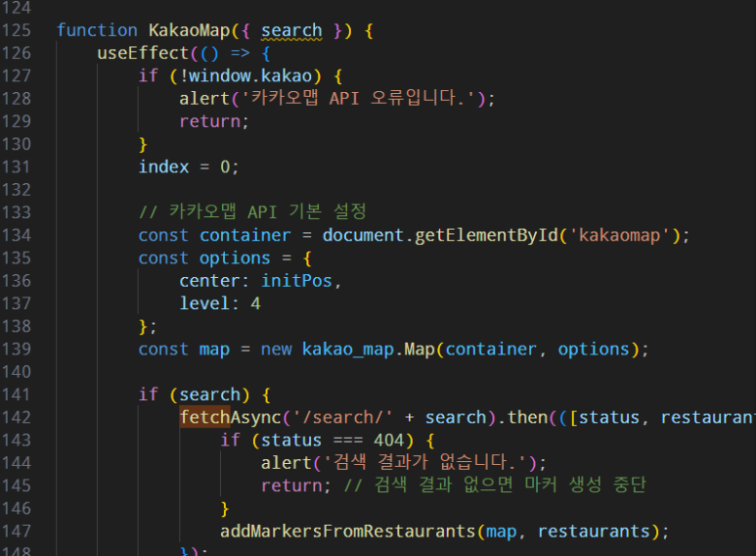Viewport: 756px width, 556px height.
Task: Click status === 404 condition
Action: pyautogui.click(x=333, y=440)
